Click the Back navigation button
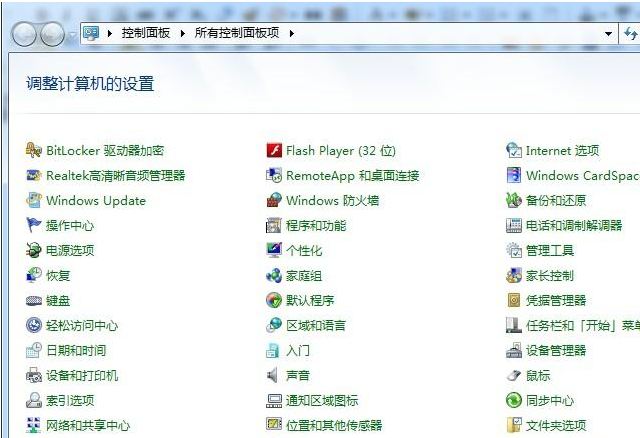The image size is (640, 438). 24,34
